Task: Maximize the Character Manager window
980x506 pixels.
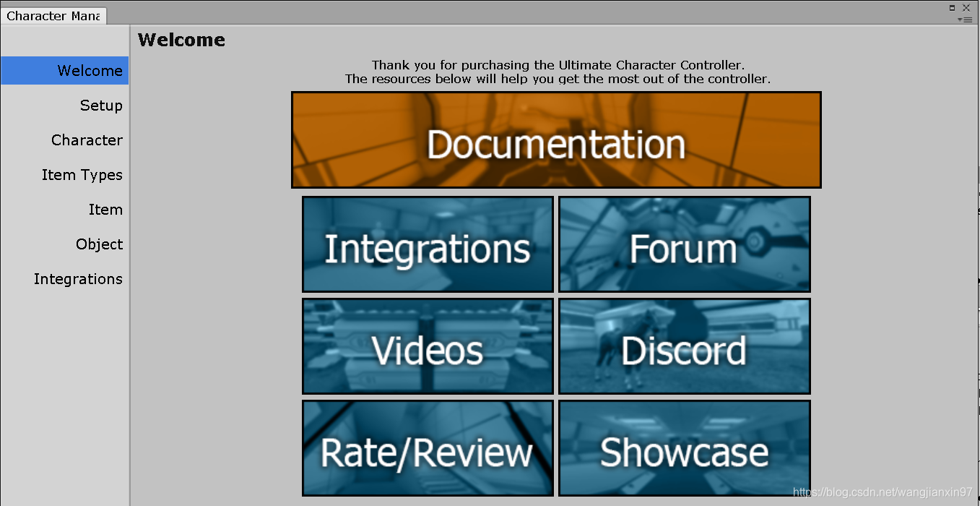Action: pos(953,8)
